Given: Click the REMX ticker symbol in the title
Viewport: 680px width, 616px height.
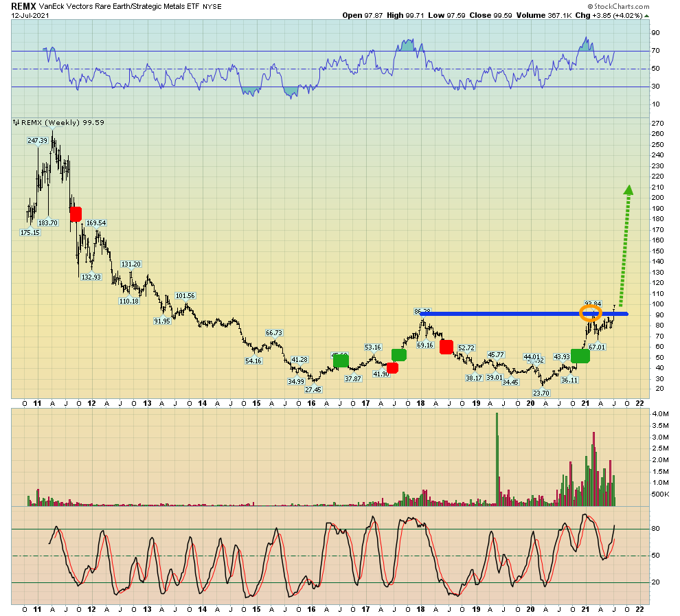Looking at the screenshot, I should 23,6.
